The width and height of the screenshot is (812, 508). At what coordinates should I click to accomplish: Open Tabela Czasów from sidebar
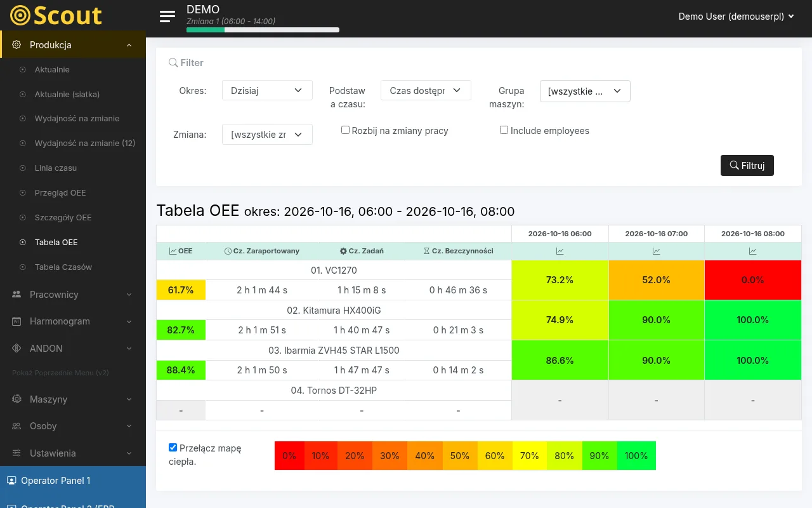pyautogui.click(x=63, y=267)
